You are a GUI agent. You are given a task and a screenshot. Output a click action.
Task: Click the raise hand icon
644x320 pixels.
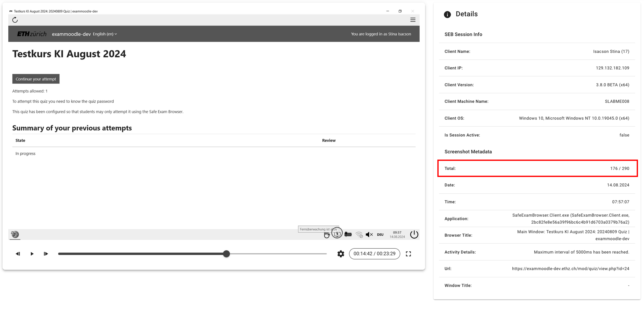[x=326, y=235]
